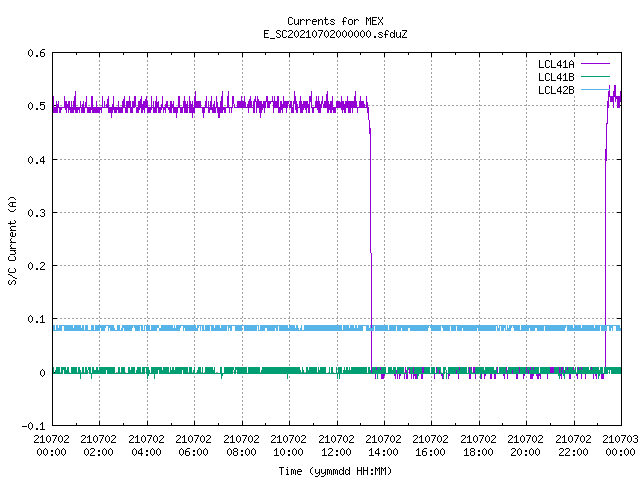Click the 210702 14:00 time tick label
Viewport: 640px width, 480px height.
(x=383, y=445)
